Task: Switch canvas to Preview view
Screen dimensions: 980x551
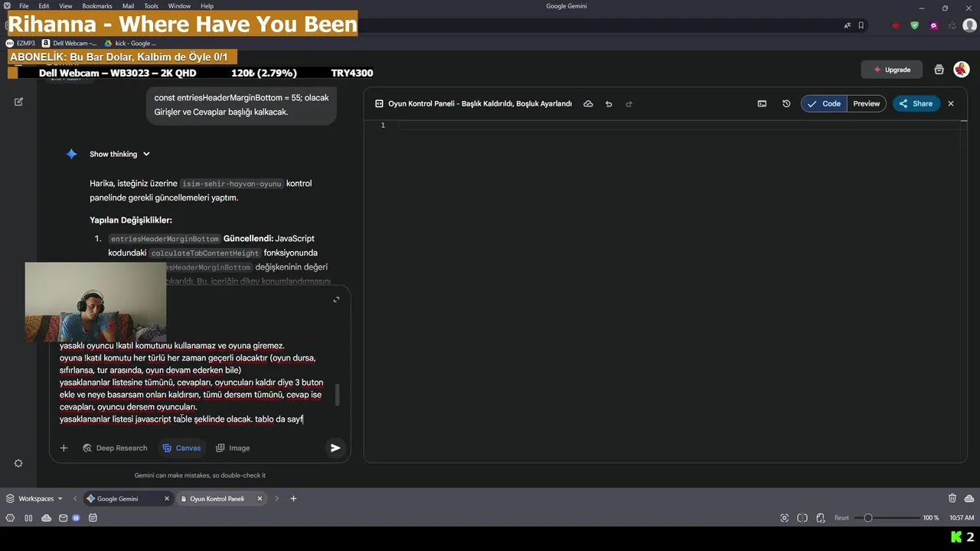Action: pos(867,103)
